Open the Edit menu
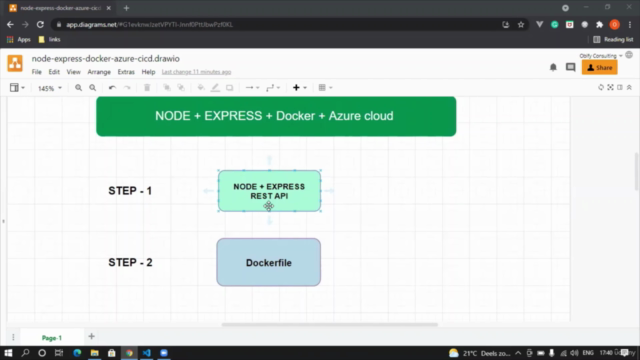The height and width of the screenshot is (360, 640). [54, 72]
